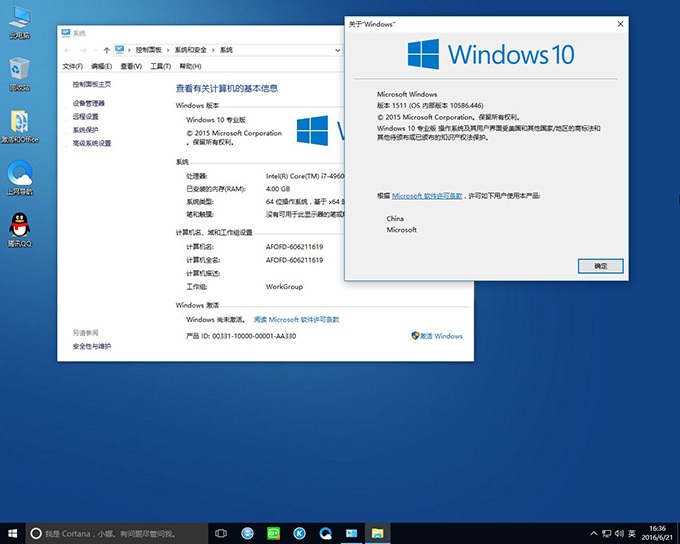
Task: Open the 文件(F) menu
Action: coord(73,67)
